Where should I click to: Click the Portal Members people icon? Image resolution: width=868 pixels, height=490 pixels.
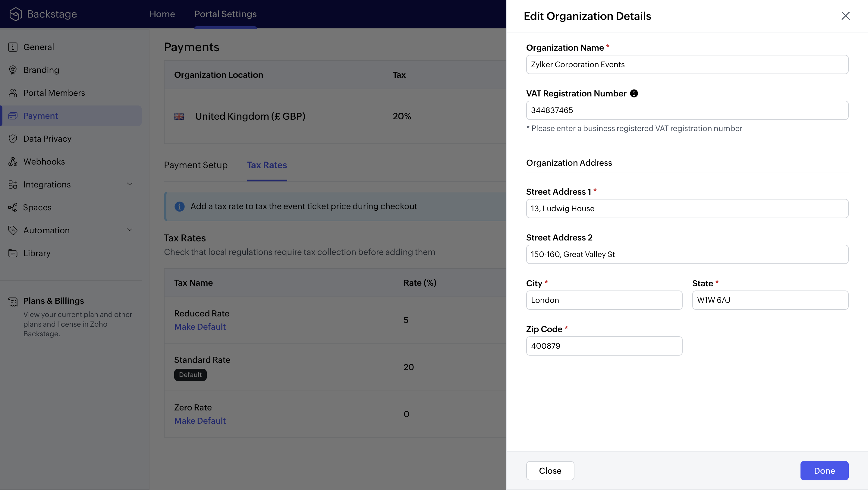13,93
